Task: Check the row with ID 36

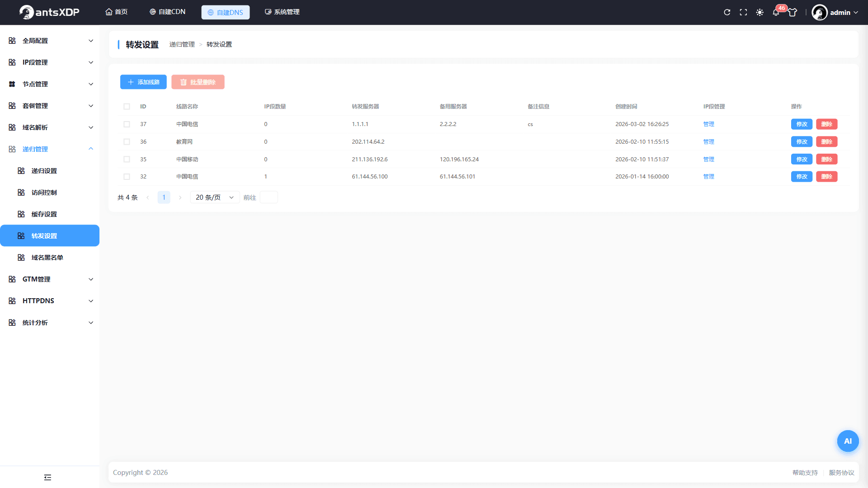Action: pyautogui.click(x=127, y=142)
